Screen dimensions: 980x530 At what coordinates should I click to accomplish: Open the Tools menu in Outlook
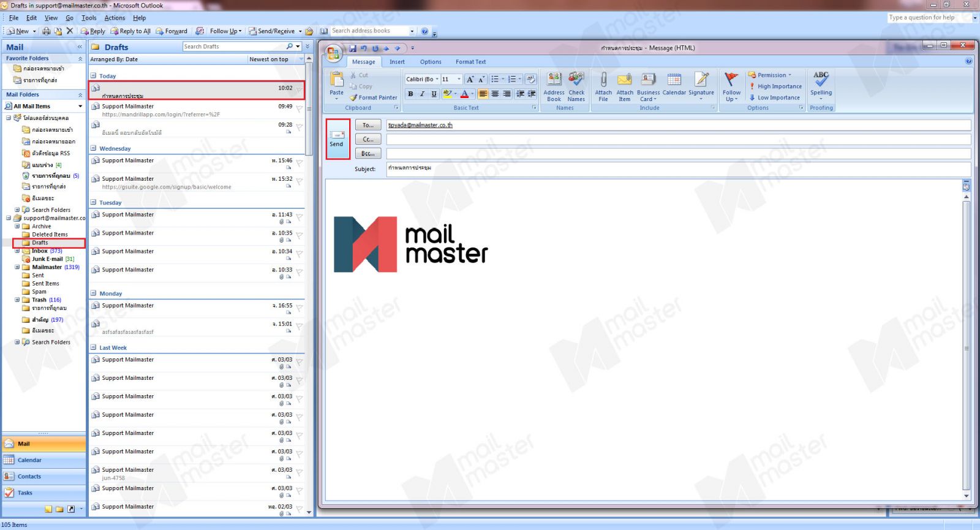(x=89, y=18)
